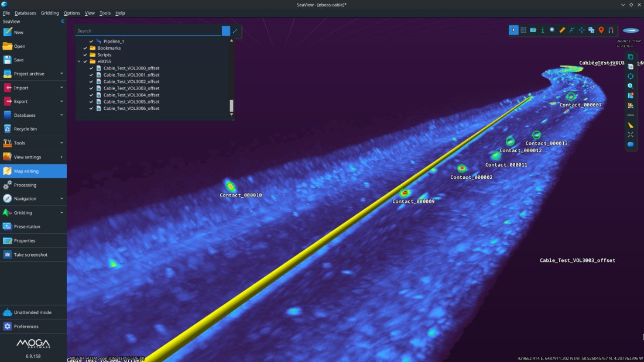The width and height of the screenshot is (644, 362).
Task: Select Contact_000009 marker on the map
Action: click(405, 192)
